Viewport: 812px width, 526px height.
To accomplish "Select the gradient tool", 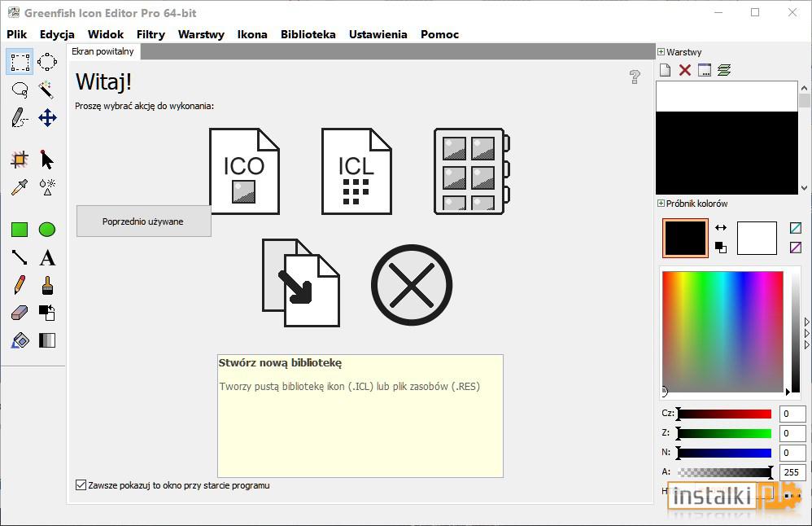I will (x=47, y=340).
